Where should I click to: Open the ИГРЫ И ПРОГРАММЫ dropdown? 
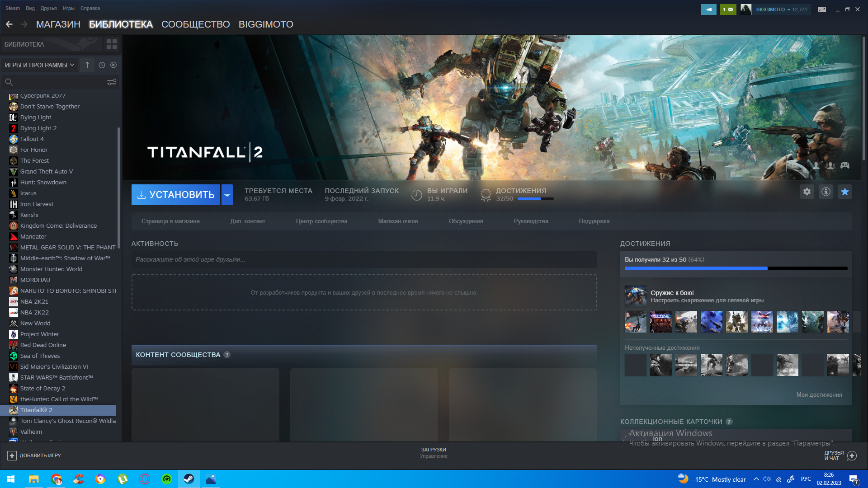click(x=39, y=65)
